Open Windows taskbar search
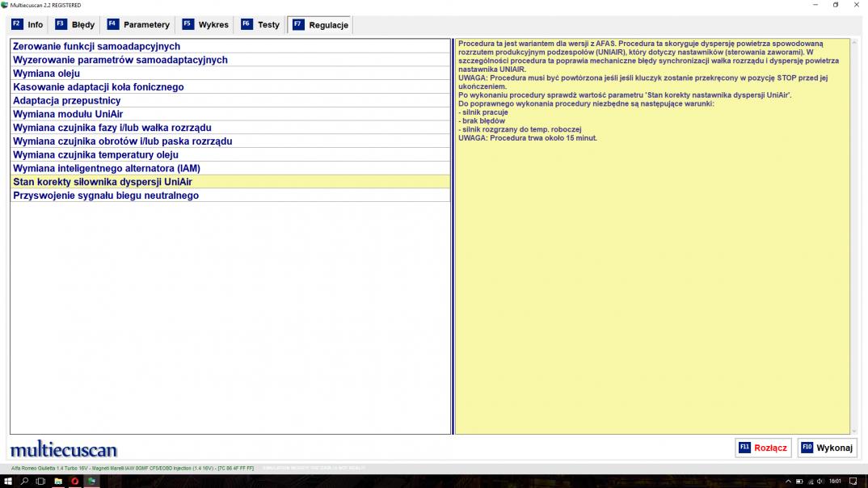This screenshot has height=488, width=868. [x=24, y=482]
